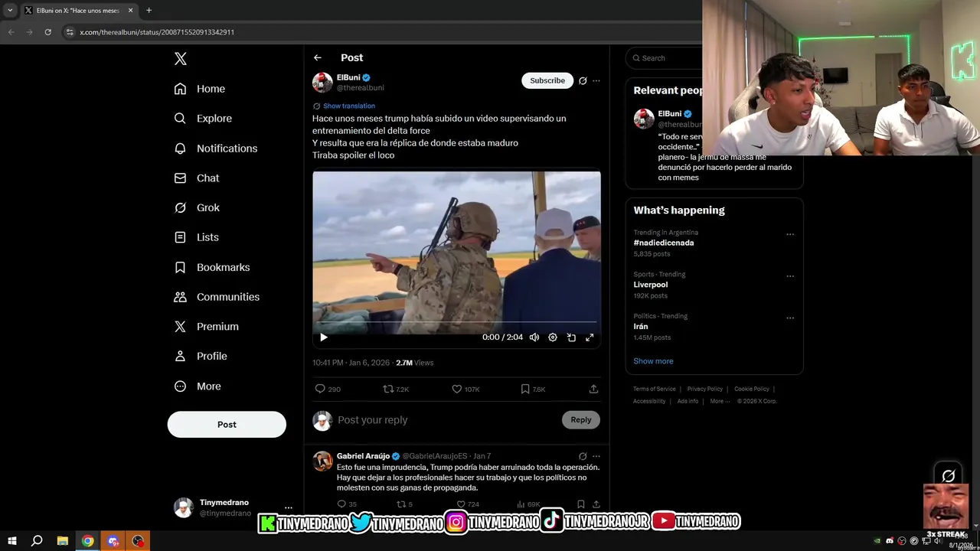Enter fullscreen on the video
The height and width of the screenshot is (551, 980).
590,337
